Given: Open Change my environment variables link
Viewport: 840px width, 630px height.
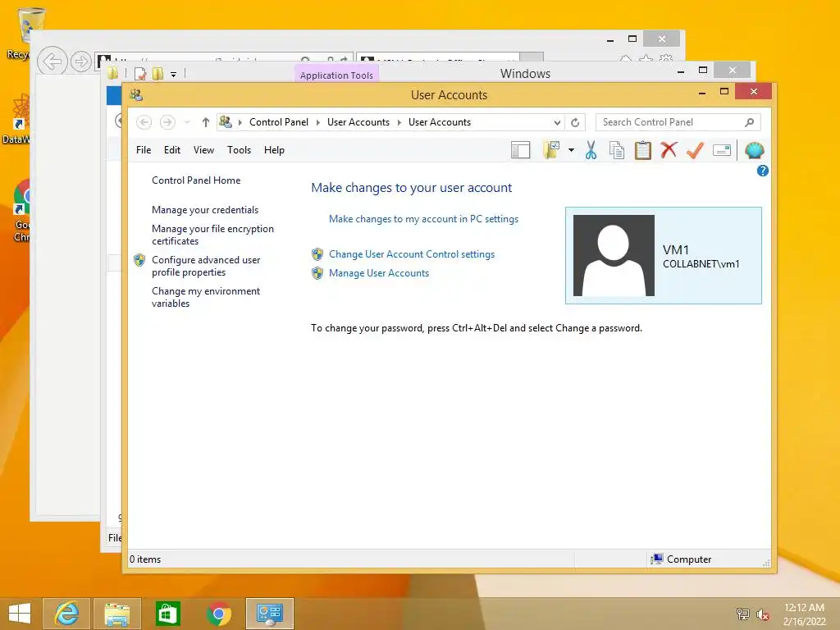Looking at the screenshot, I should (206, 297).
